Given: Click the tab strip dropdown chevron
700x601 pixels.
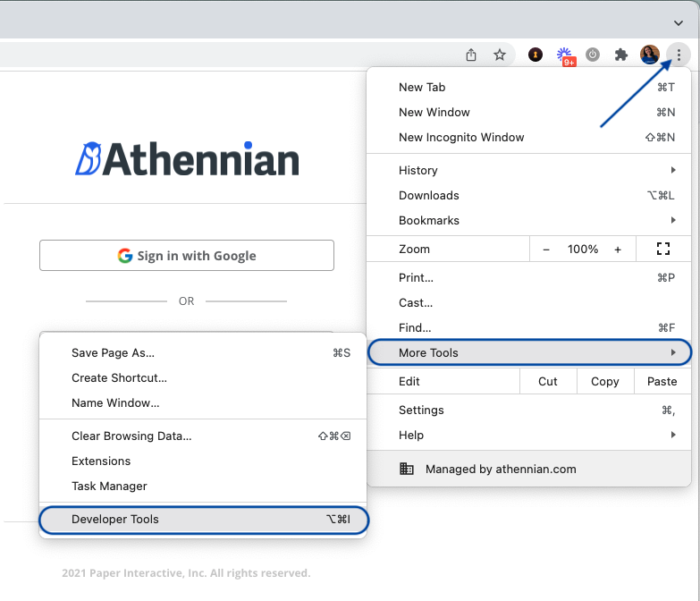Looking at the screenshot, I should tap(679, 22).
